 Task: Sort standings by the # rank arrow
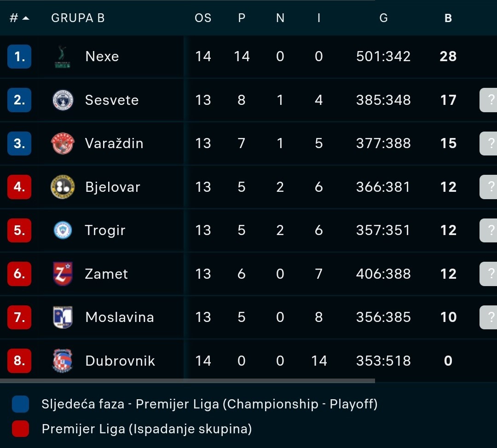[26, 18]
